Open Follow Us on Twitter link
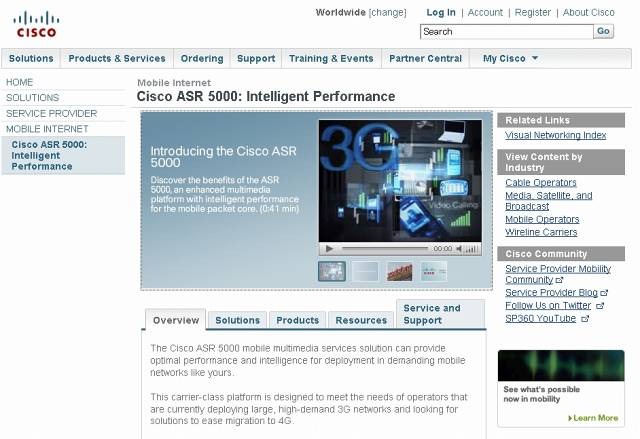The width and height of the screenshot is (640, 439). click(548, 306)
